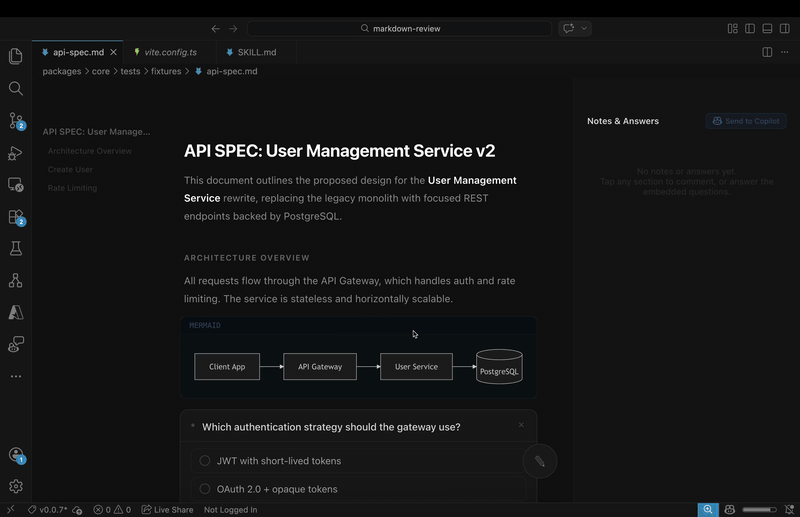The height and width of the screenshot is (517, 800).
Task: Click fixtures in breadcrumb
Action: point(166,71)
